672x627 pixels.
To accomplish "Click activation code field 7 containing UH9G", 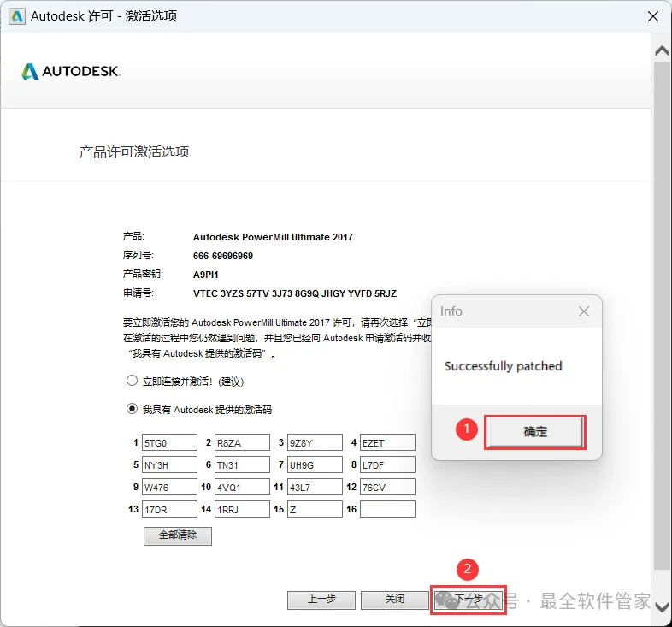I will pos(315,464).
